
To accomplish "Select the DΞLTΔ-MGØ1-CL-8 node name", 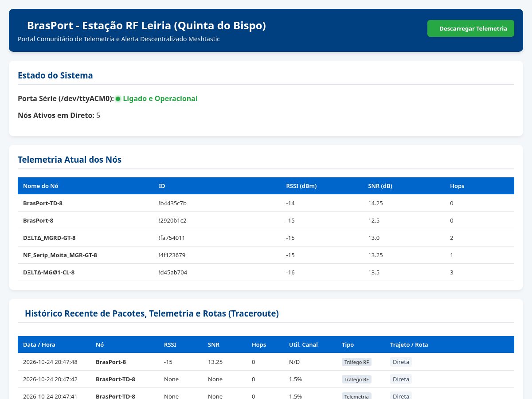I will (49, 272).
